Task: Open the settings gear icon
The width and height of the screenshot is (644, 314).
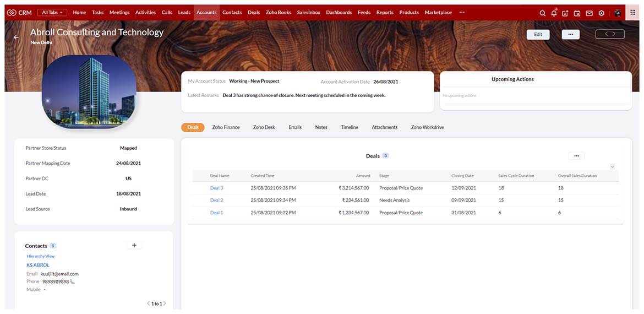Action: click(601, 13)
